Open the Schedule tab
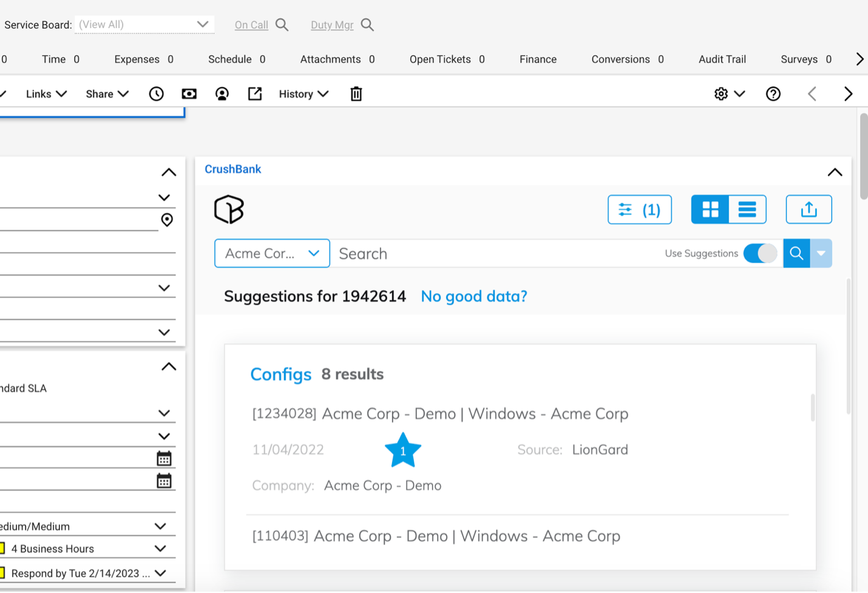Viewport: 868px width, 593px height. (x=237, y=59)
